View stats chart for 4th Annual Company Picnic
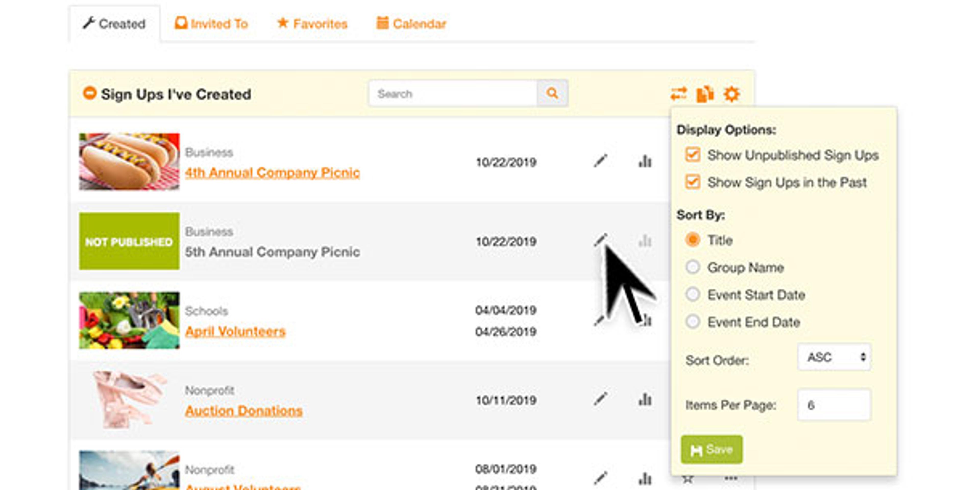The image size is (980, 490). [645, 161]
